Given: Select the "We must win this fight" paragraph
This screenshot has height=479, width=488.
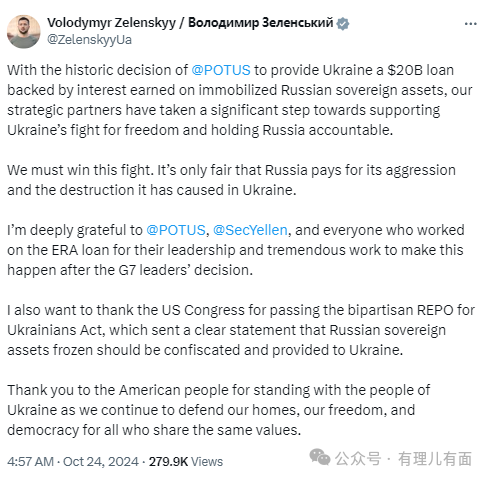Looking at the screenshot, I should click(x=231, y=180).
